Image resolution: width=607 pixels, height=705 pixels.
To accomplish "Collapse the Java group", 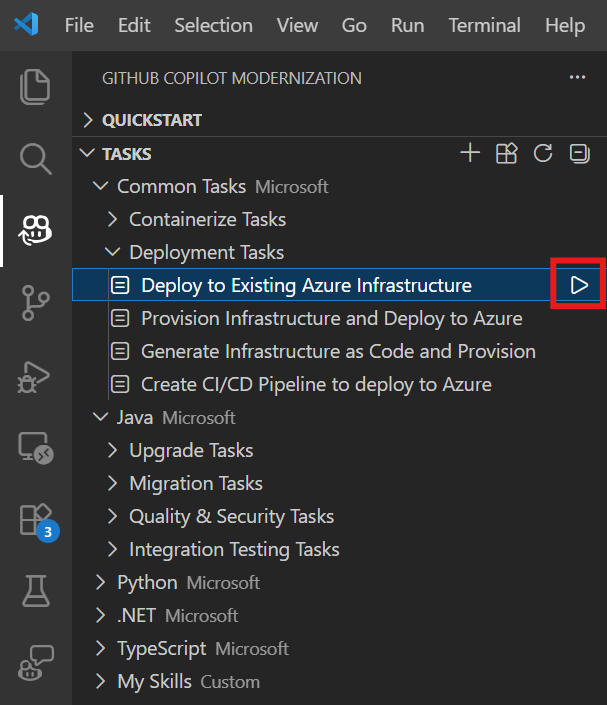I will (100, 417).
